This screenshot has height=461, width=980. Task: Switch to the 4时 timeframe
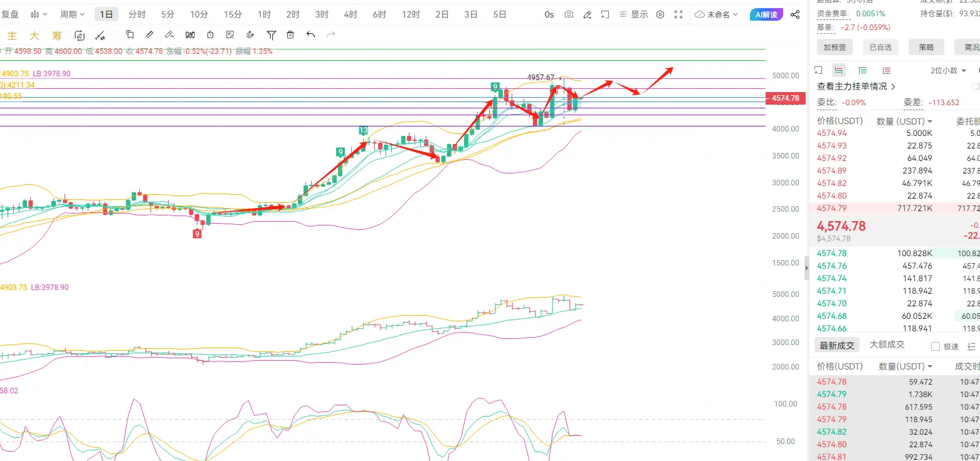(350, 14)
